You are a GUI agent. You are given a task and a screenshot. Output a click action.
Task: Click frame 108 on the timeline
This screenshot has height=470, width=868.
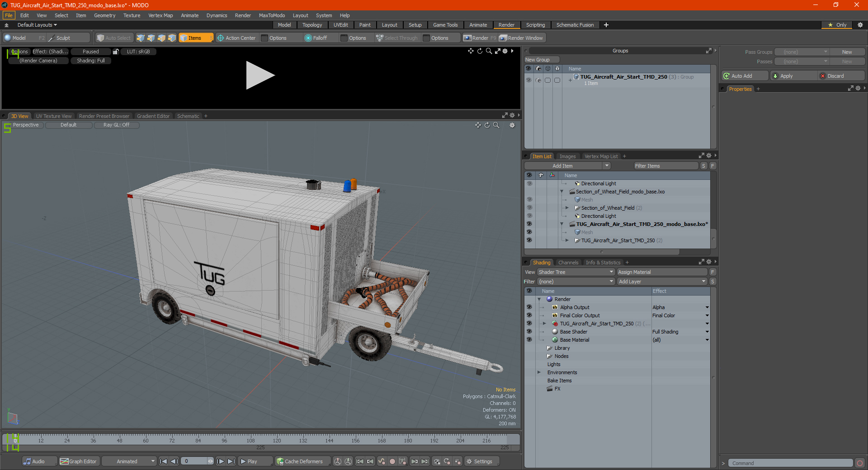tap(250, 440)
